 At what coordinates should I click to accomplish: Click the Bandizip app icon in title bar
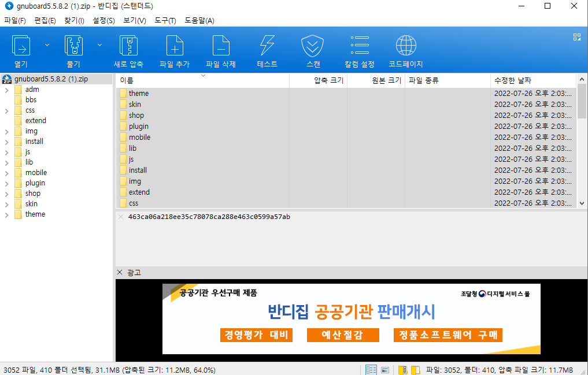tap(9, 6)
